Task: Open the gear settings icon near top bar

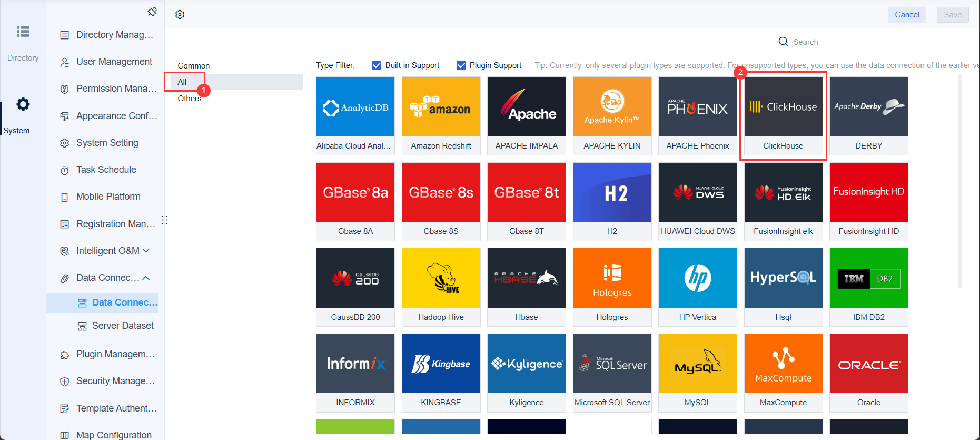Action: click(180, 15)
